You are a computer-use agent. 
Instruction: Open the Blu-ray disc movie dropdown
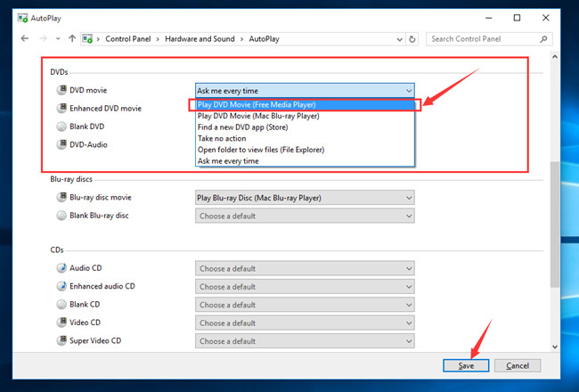pyautogui.click(x=304, y=197)
